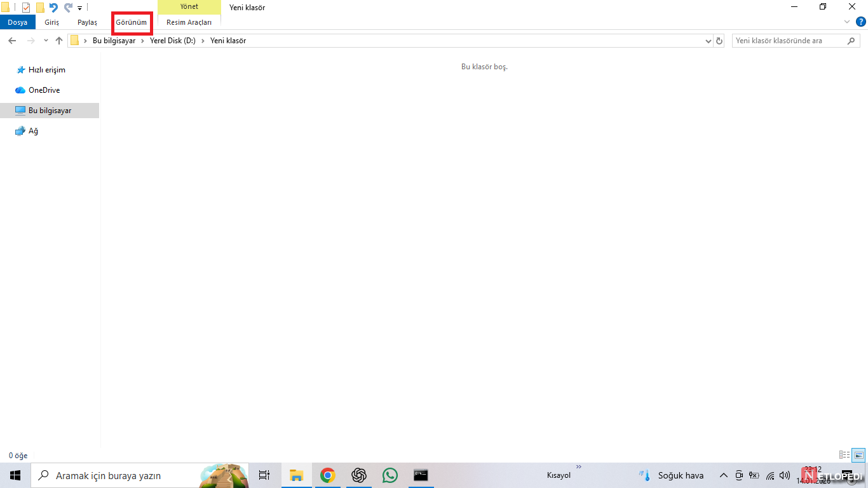This screenshot has width=868, height=488.
Task: Click the 0 öğe status text
Action: [18, 456]
